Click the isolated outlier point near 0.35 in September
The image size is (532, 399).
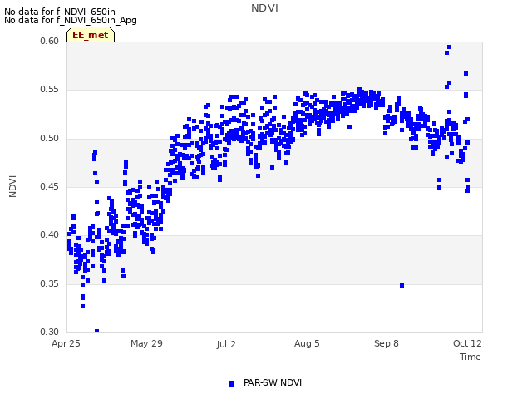click(402, 286)
